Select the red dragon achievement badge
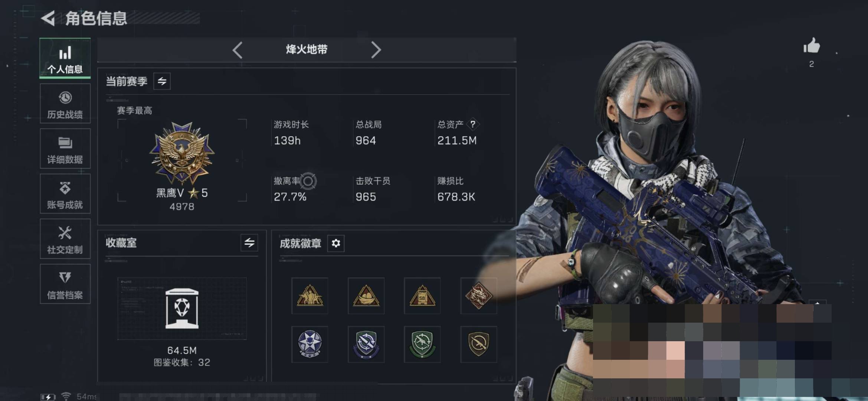Screen dimensions: 868x401 [478, 296]
